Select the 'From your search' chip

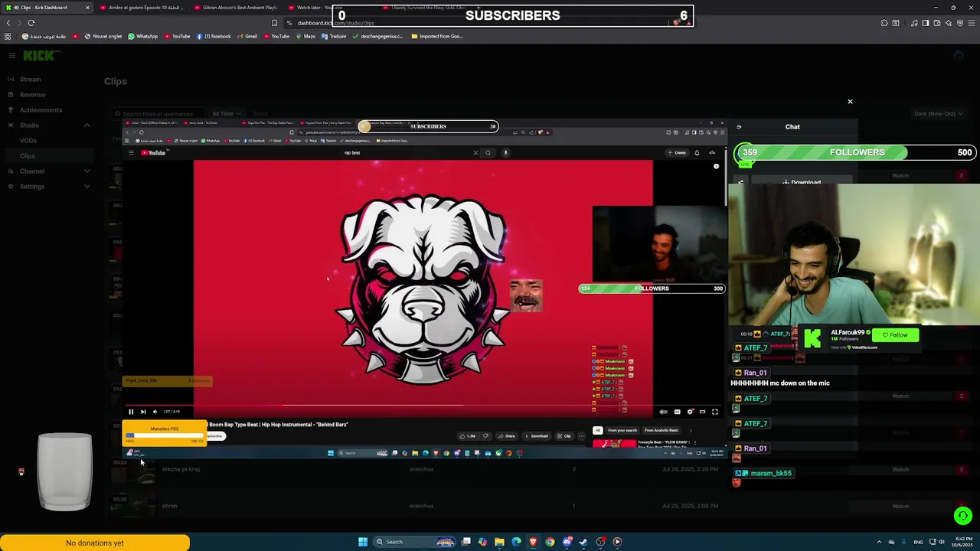[622, 430]
